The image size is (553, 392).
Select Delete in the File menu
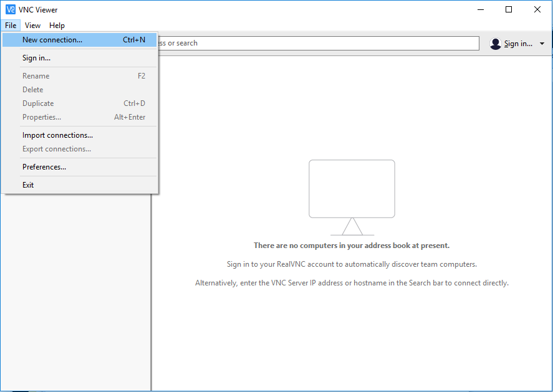coord(79,90)
